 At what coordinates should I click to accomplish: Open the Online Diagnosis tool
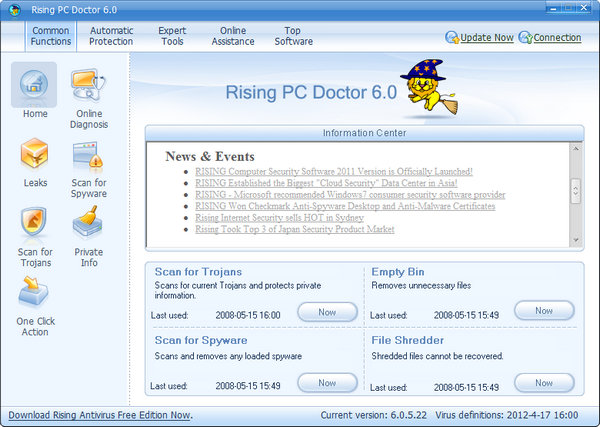(89, 88)
